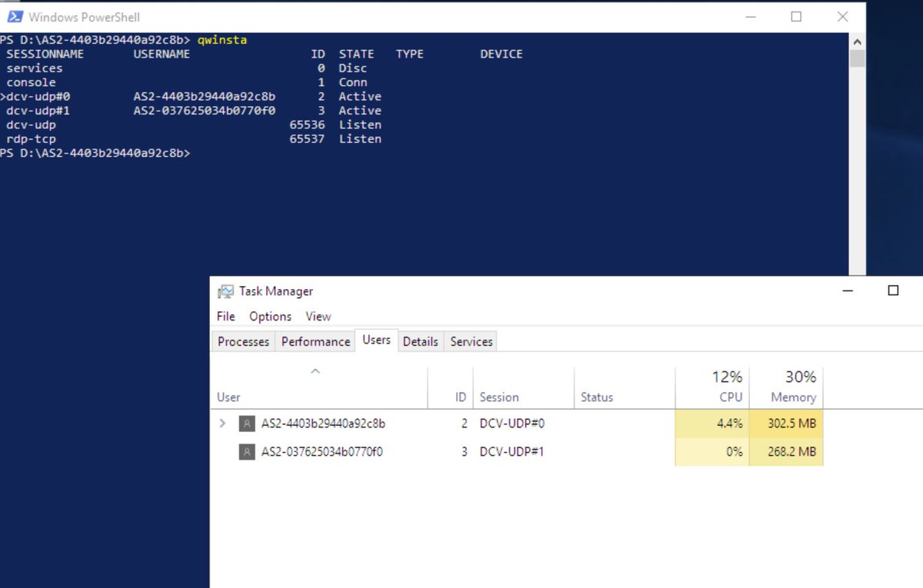923x588 pixels.
Task: Sort by the CPU column header
Action: pyautogui.click(x=711, y=387)
